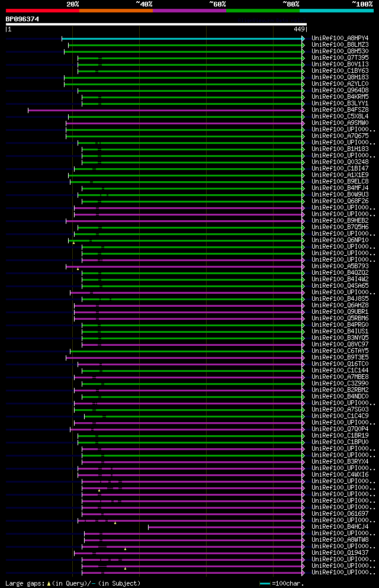Select hit label UniRef100_B9T3E5
Image resolution: width=379 pixels, height=588 pixels.
(340, 358)
